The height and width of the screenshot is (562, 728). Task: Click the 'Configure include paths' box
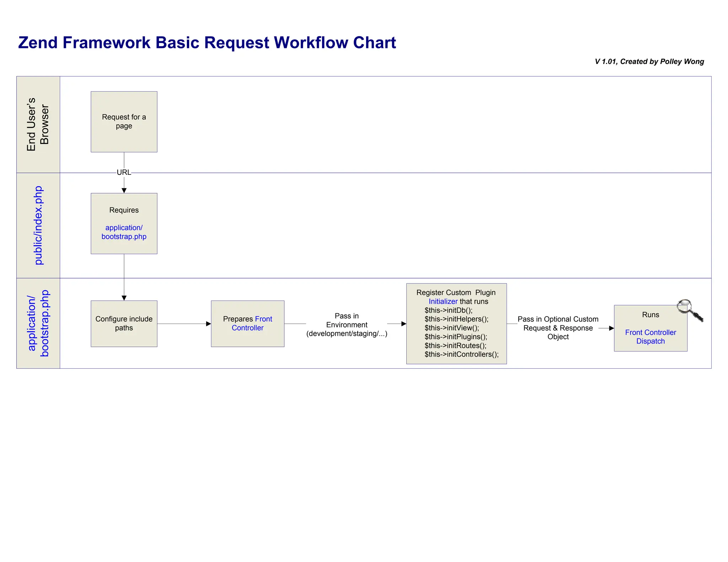[124, 323]
